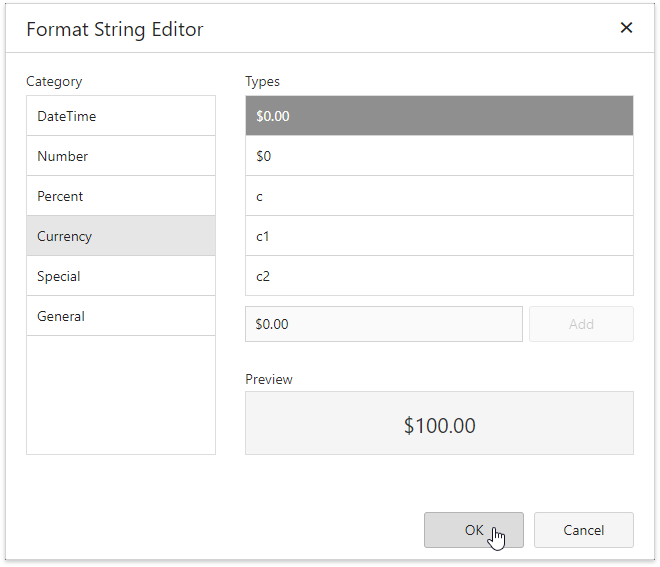The width and height of the screenshot is (660, 567).
Task: Click the Types list heading
Action: point(263,81)
